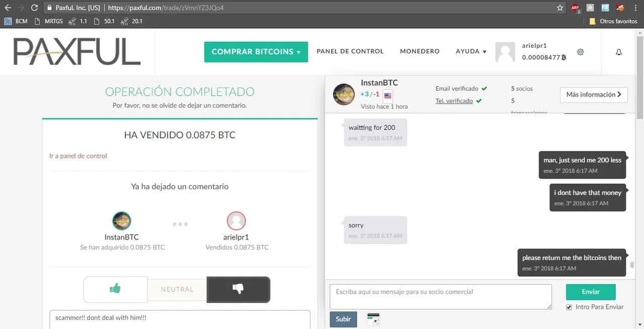Click the +3 positive feedback score

365,94
